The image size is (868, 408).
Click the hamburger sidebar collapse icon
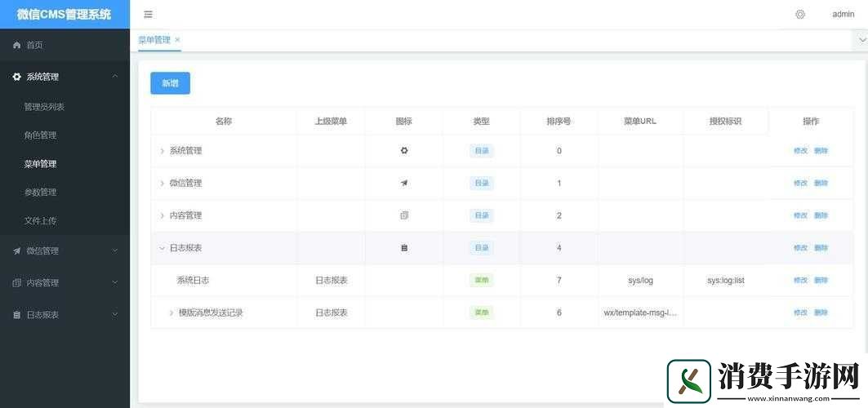click(x=148, y=15)
